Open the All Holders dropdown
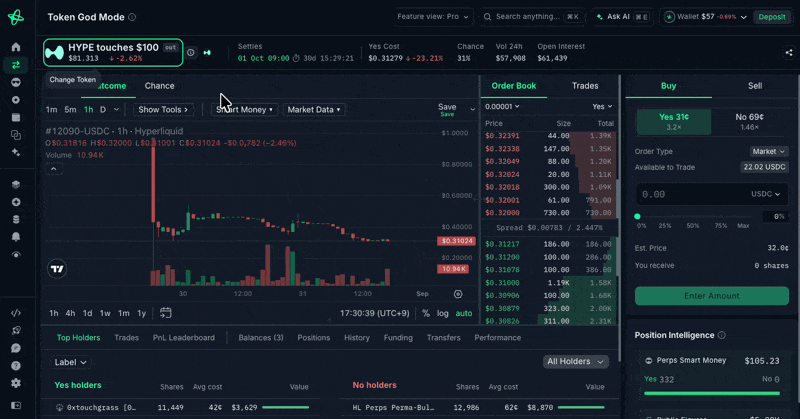 pos(575,361)
